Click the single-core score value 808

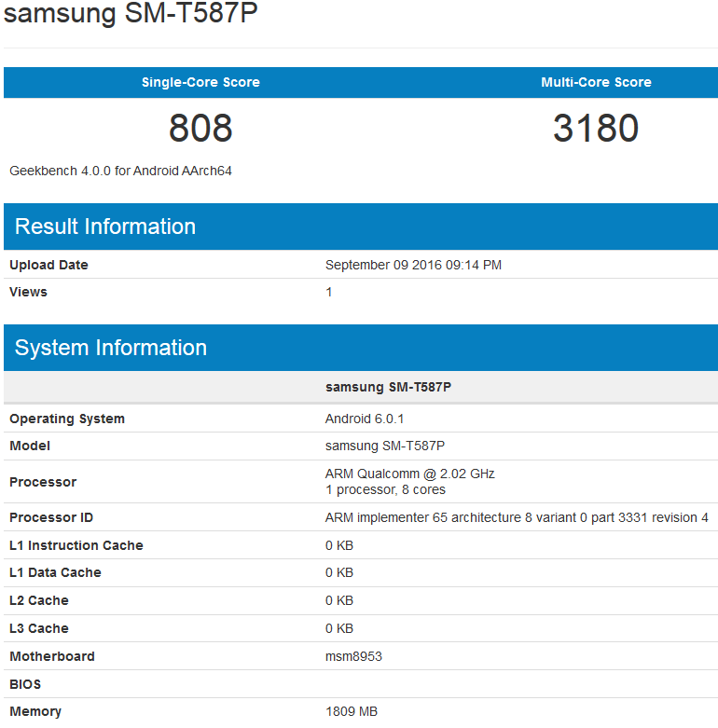[x=200, y=128]
